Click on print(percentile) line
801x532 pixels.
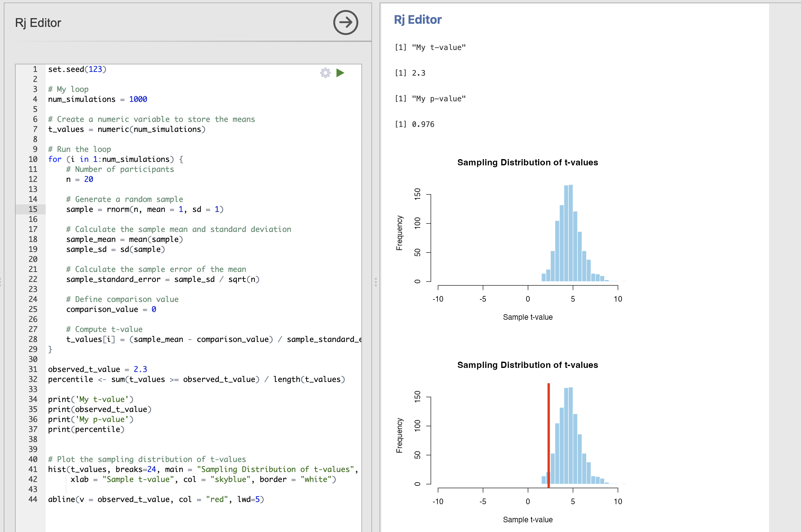click(x=86, y=429)
